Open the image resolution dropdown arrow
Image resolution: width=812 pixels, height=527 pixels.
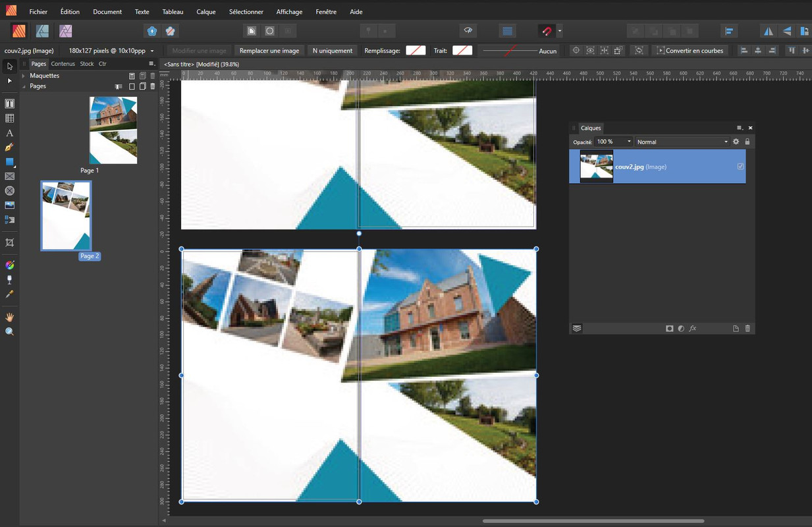pyautogui.click(x=152, y=51)
